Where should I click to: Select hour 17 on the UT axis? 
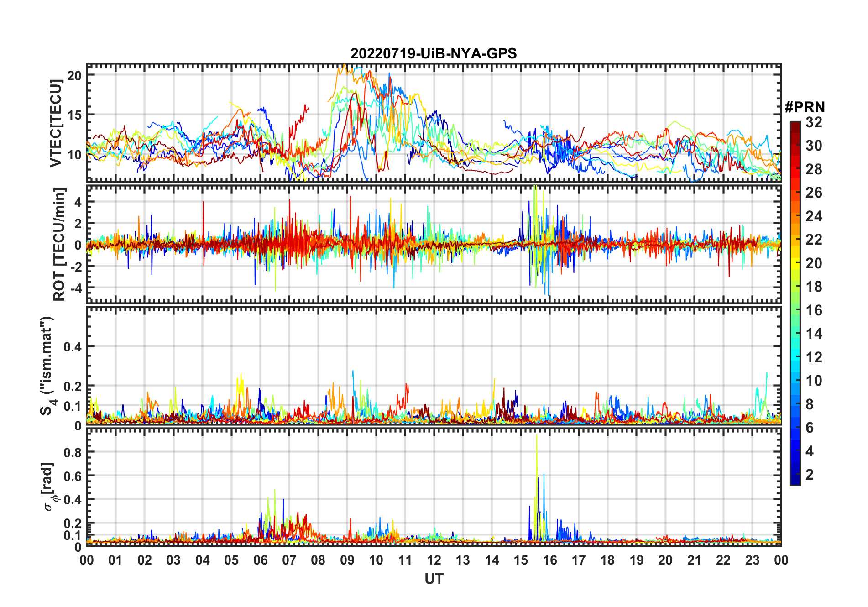pyautogui.click(x=579, y=560)
